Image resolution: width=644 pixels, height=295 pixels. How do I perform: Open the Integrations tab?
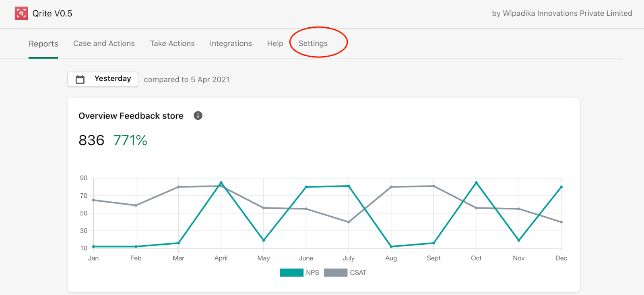tap(231, 43)
